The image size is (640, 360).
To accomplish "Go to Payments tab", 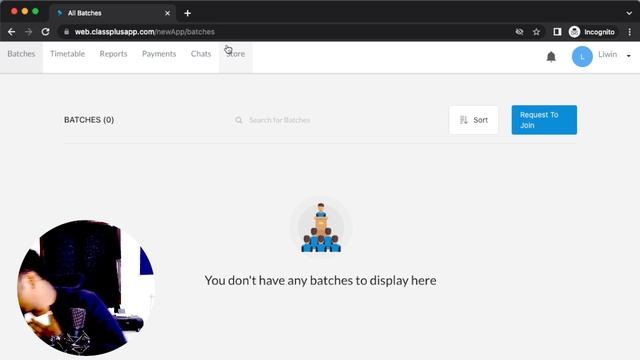I will click(x=159, y=54).
